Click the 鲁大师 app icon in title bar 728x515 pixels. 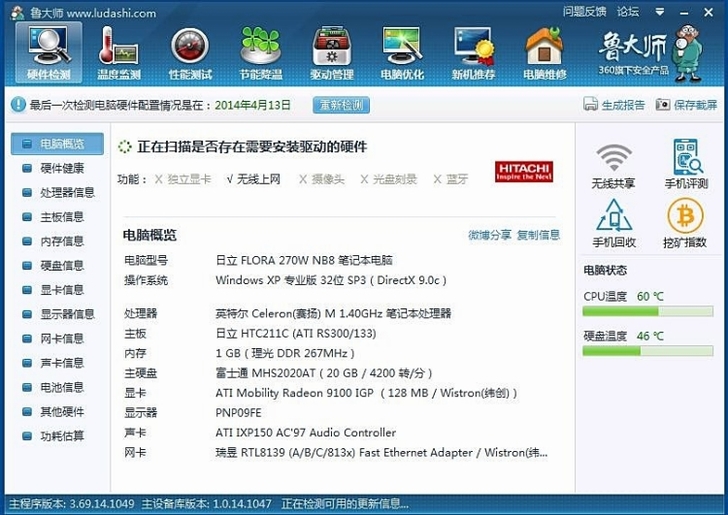tap(18, 12)
